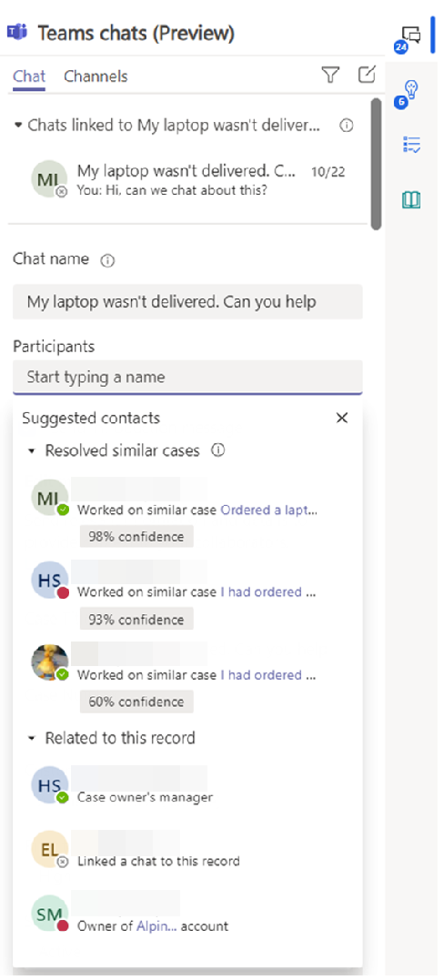This screenshot has height=980, width=443.
Task: Open the knowledge book icon in side rail
Action: [411, 200]
